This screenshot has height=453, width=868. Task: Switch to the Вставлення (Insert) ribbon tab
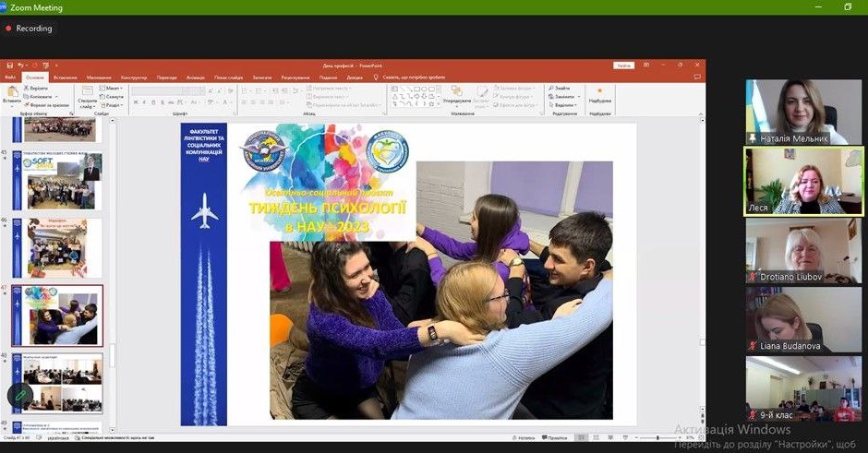(x=65, y=77)
